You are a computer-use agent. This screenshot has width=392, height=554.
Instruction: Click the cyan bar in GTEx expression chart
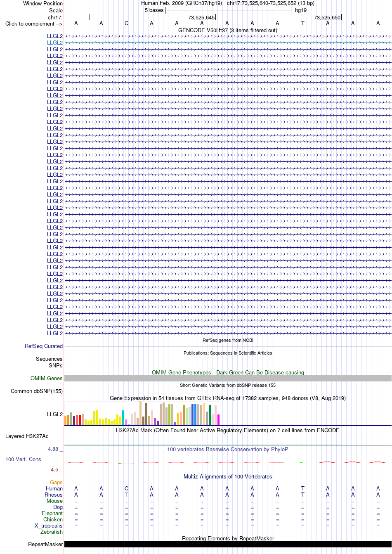tap(123, 417)
